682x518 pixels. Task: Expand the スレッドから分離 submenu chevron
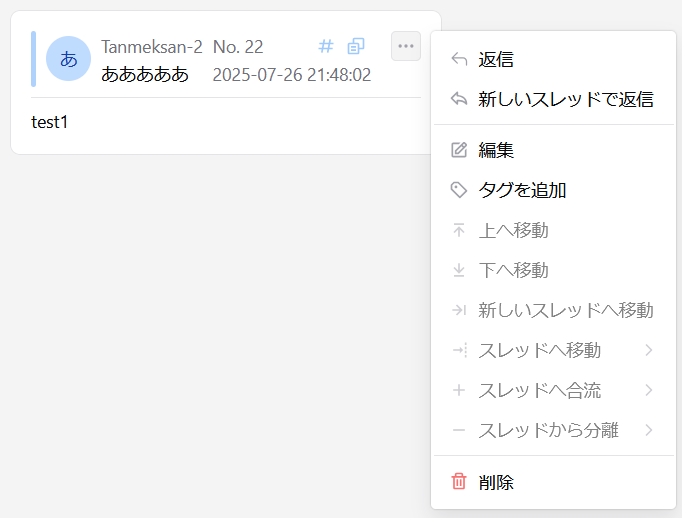pyautogui.click(x=649, y=430)
